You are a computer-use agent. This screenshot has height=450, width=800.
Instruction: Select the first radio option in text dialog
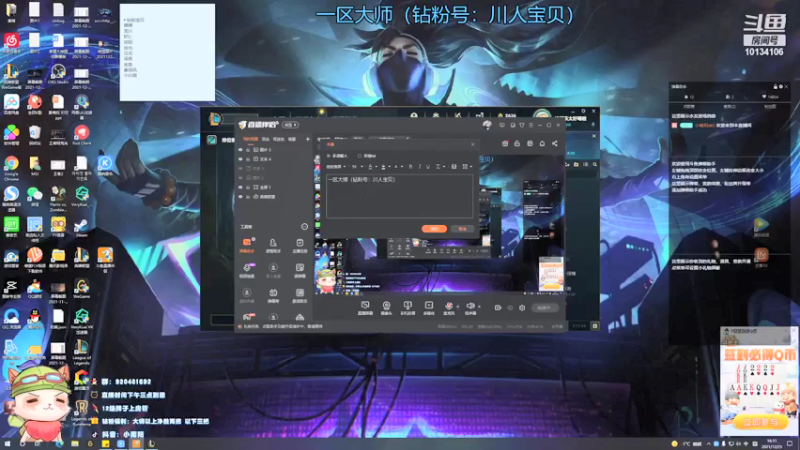click(329, 156)
